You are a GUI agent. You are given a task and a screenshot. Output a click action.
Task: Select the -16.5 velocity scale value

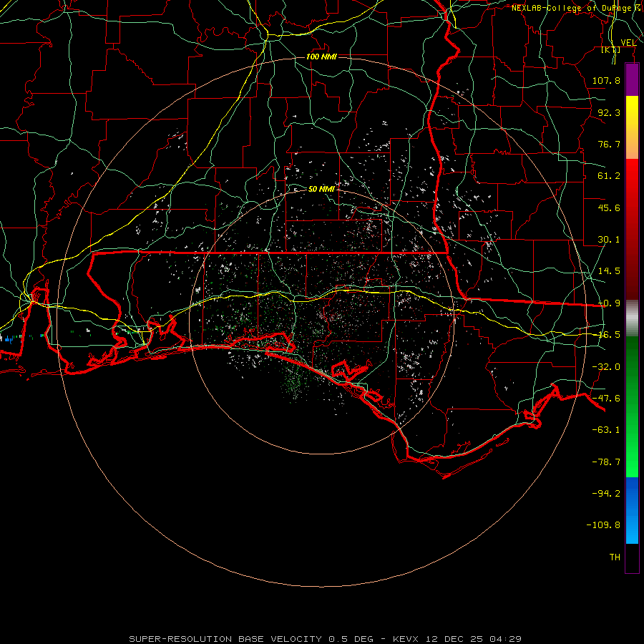click(x=609, y=335)
